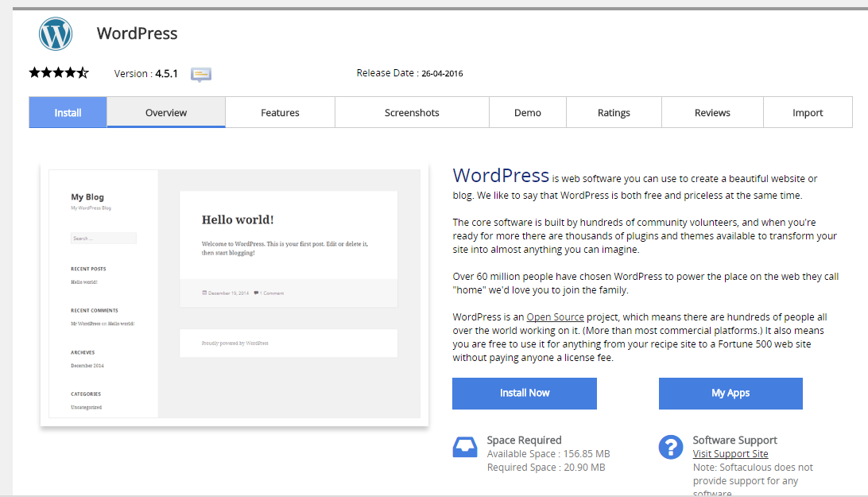The image size is (868, 497).
Task: Select the Reviews tab
Action: point(712,112)
